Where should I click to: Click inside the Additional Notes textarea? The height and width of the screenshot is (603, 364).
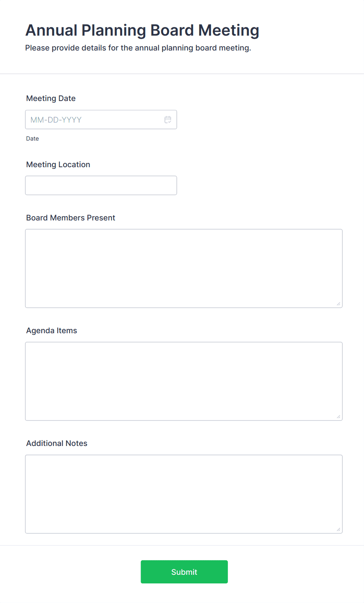184,494
